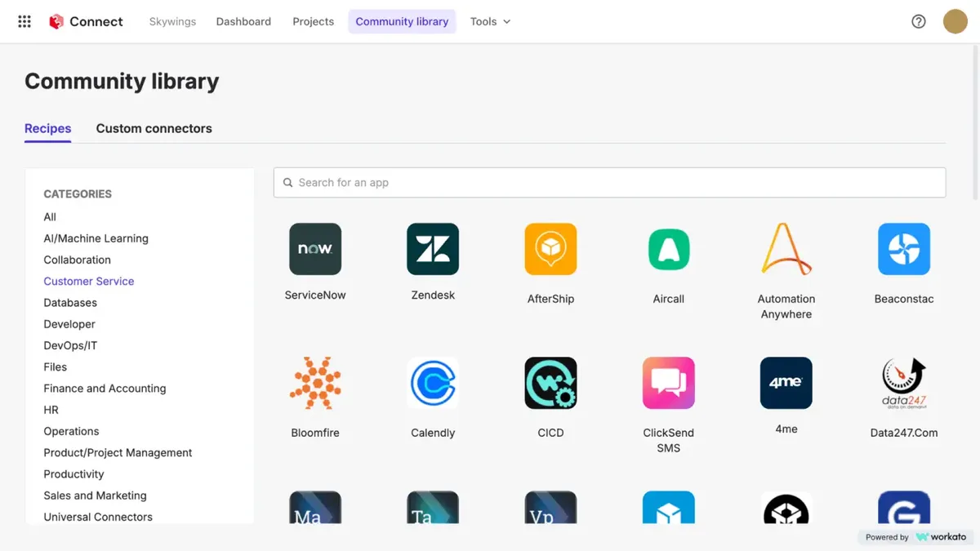Select the AI/Machine Learning category

96,238
